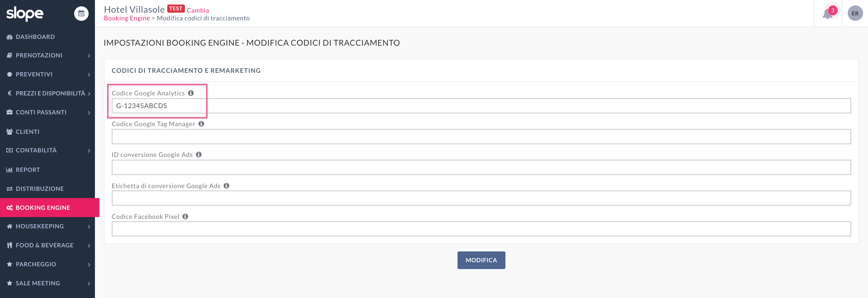
Task: Open the notifications bell
Action: 827,14
